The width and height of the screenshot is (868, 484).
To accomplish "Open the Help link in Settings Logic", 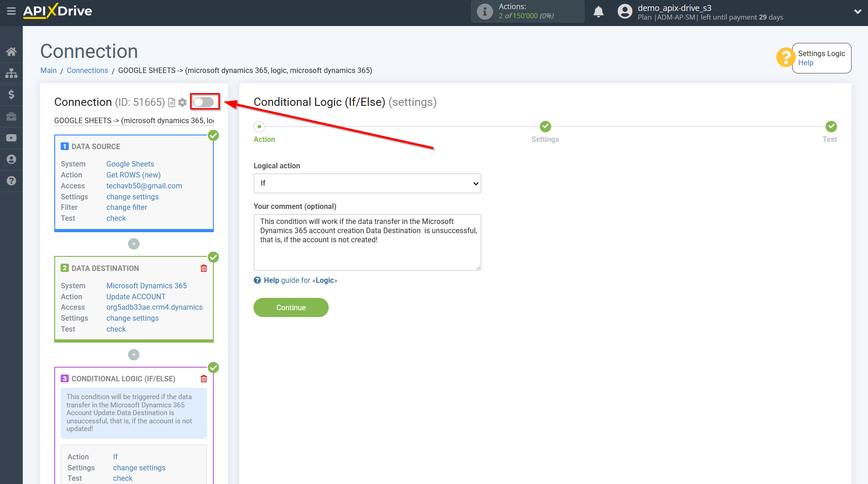I will click(x=806, y=63).
